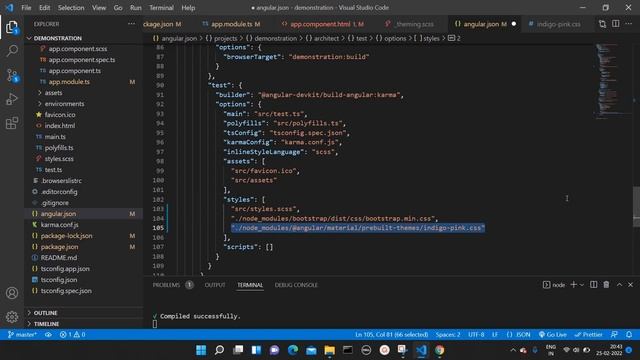Viewport: 640px width, 360px height.
Task: Click the editor vertical scrollbar thumb
Action: [x=636, y=206]
